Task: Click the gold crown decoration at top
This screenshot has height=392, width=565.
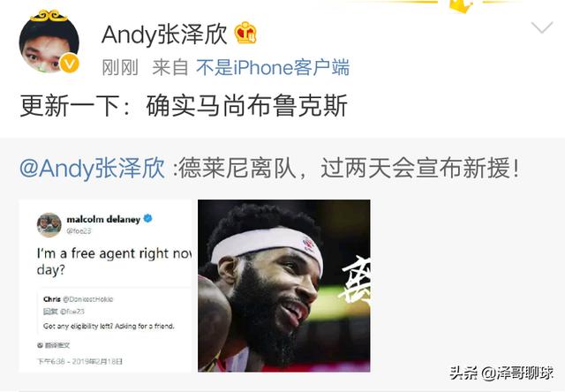Action: pos(461,6)
